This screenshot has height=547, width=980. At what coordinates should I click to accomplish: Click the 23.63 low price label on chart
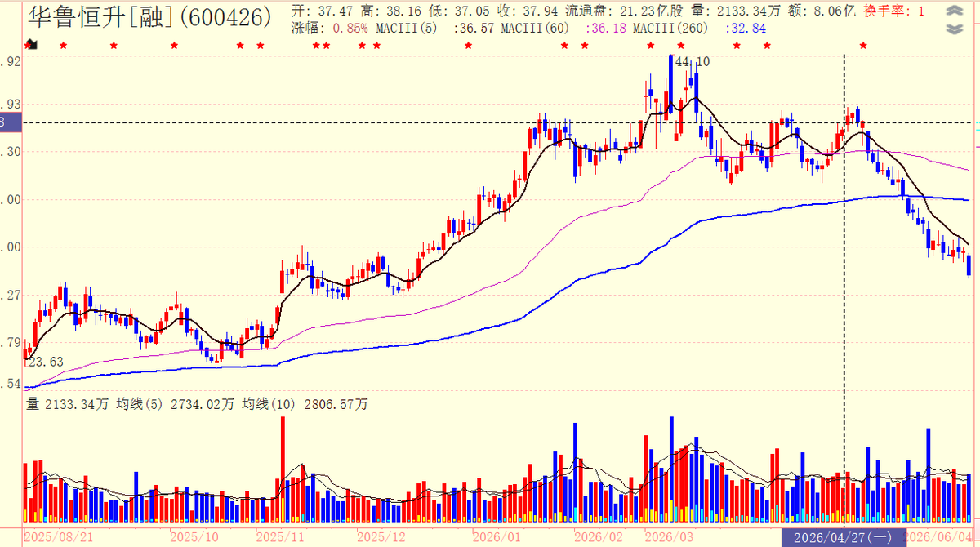point(46,362)
